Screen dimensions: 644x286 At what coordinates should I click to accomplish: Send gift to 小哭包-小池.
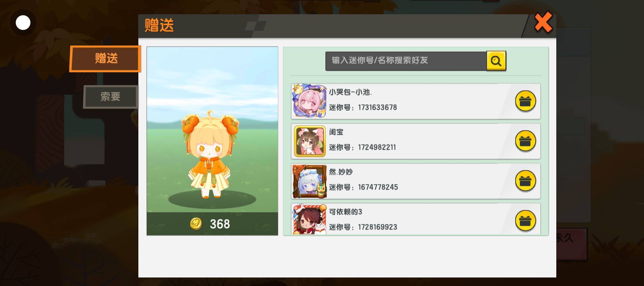coord(525,101)
